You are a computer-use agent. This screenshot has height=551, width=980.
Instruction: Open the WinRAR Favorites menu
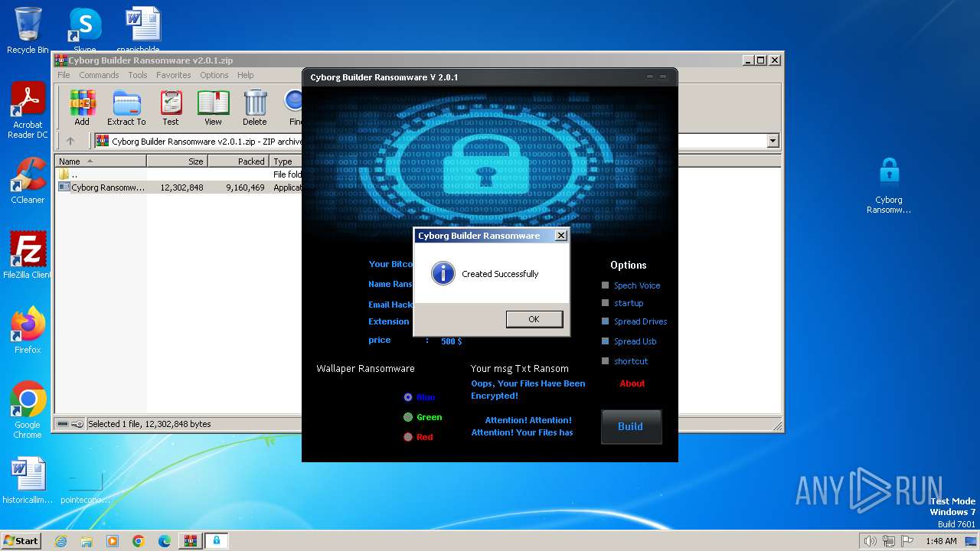coord(174,75)
